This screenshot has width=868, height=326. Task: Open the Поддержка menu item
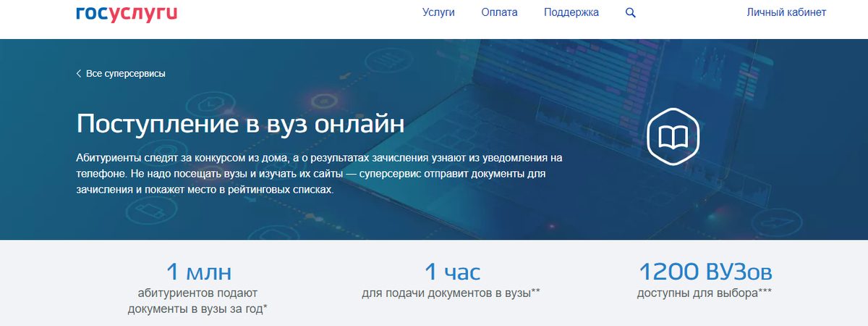pyautogui.click(x=571, y=12)
